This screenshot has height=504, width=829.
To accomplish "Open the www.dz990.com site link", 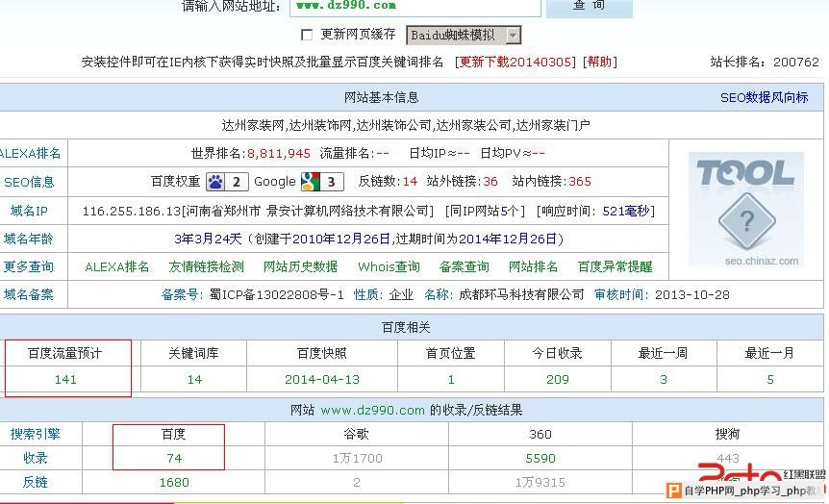I will click(x=372, y=410).
